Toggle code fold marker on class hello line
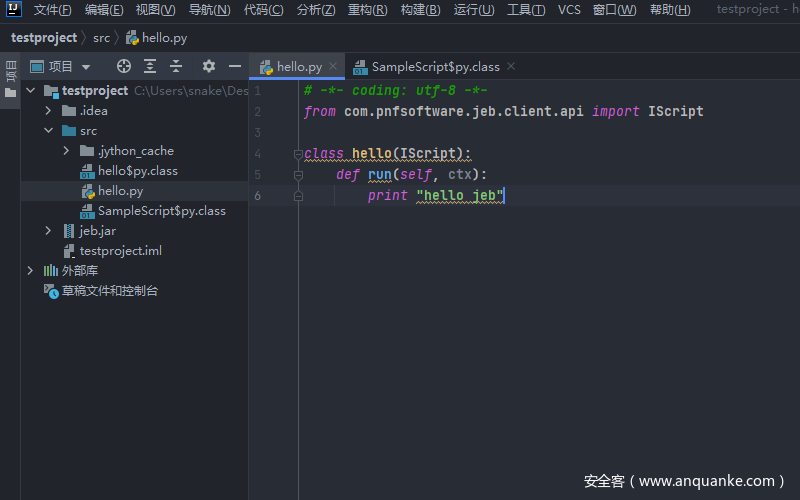The height and width of the screenshot is (500, 800). coord(298,154)
